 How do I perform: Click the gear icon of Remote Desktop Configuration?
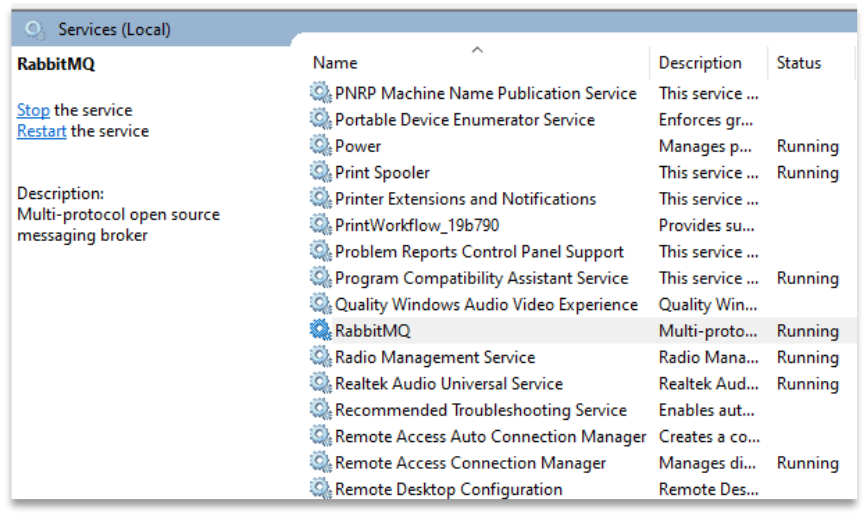(x=320, y=489)
